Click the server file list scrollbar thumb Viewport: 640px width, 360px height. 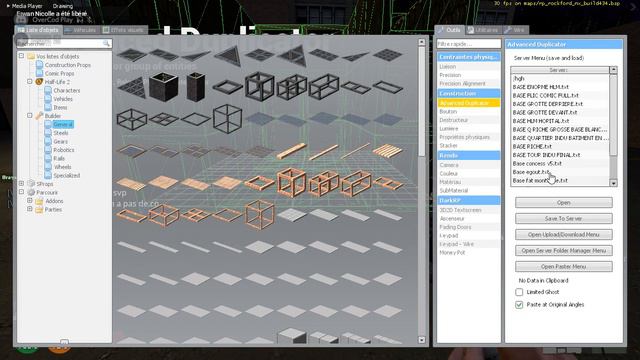pos(613,115)
